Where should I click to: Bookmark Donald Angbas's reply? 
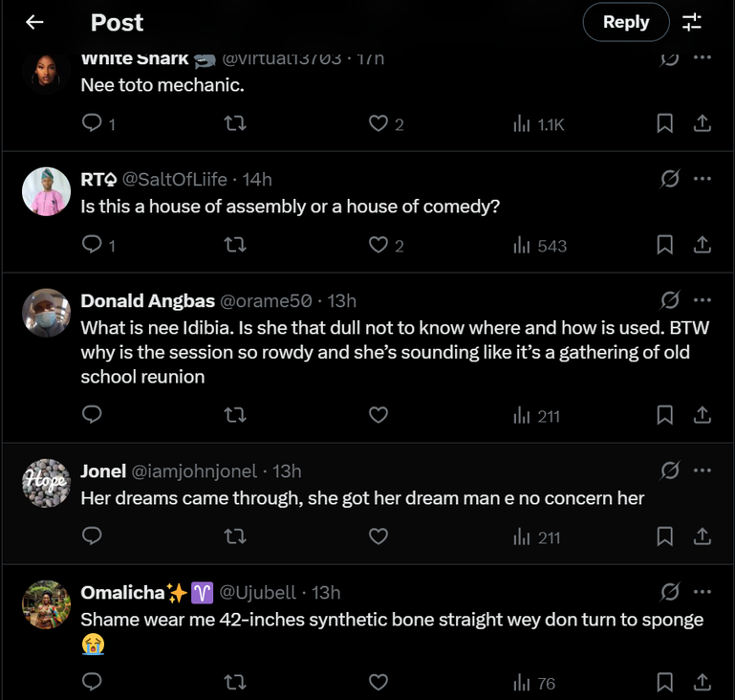pyautogui.click(x=665, y=415)
